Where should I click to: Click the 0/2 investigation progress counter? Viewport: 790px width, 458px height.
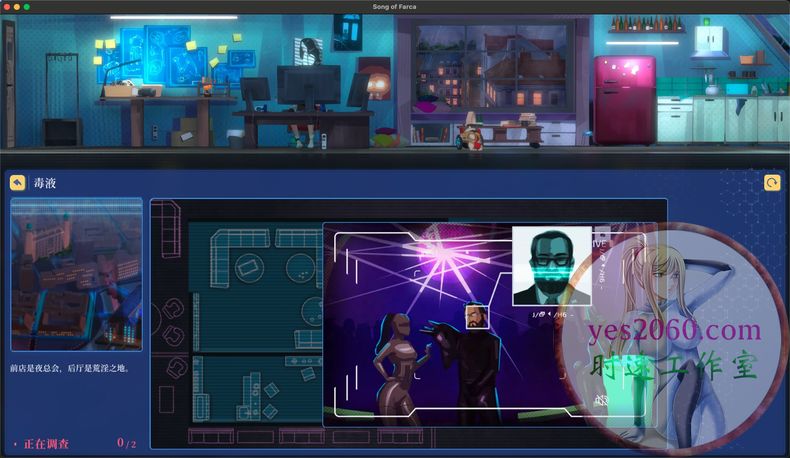(126, 443)
